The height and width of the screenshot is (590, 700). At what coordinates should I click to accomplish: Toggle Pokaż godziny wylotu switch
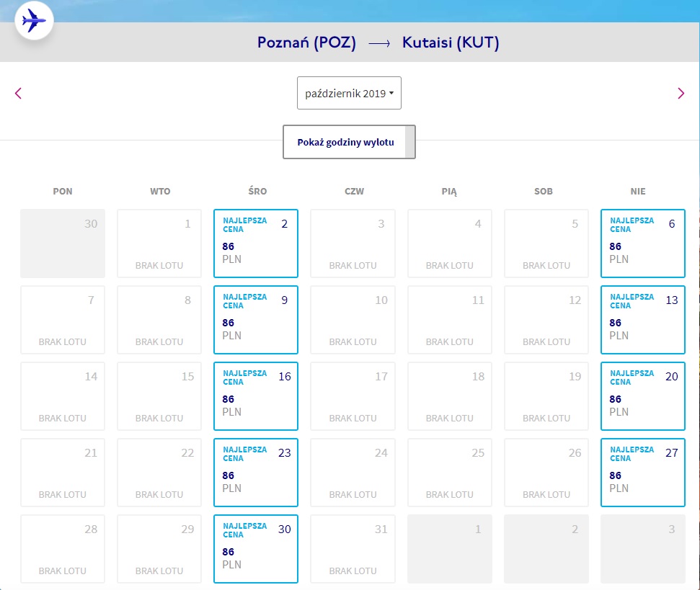point(349,142)
